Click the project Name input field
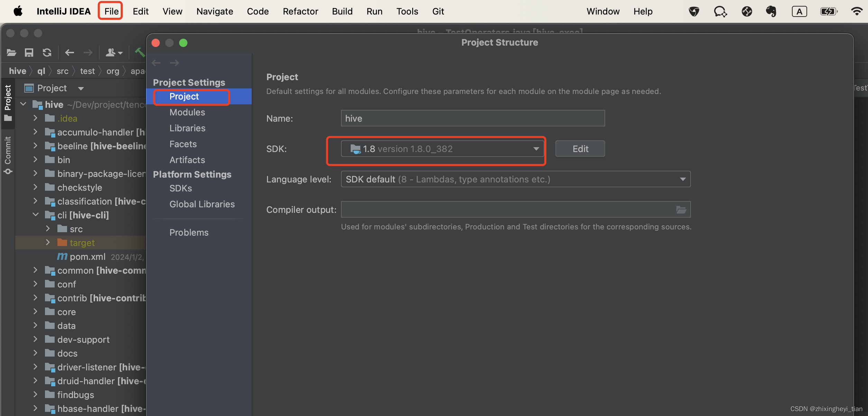 click(x=473, y=119)
